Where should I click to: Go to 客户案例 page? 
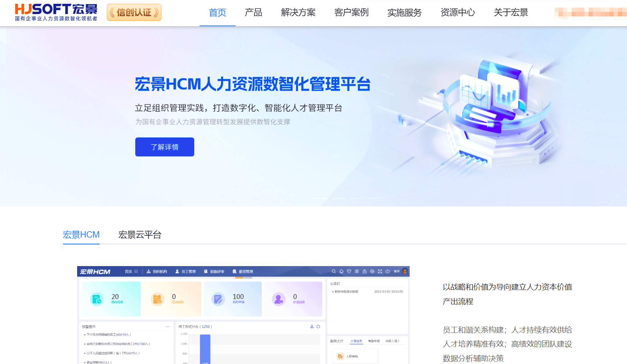coord(351,13)
